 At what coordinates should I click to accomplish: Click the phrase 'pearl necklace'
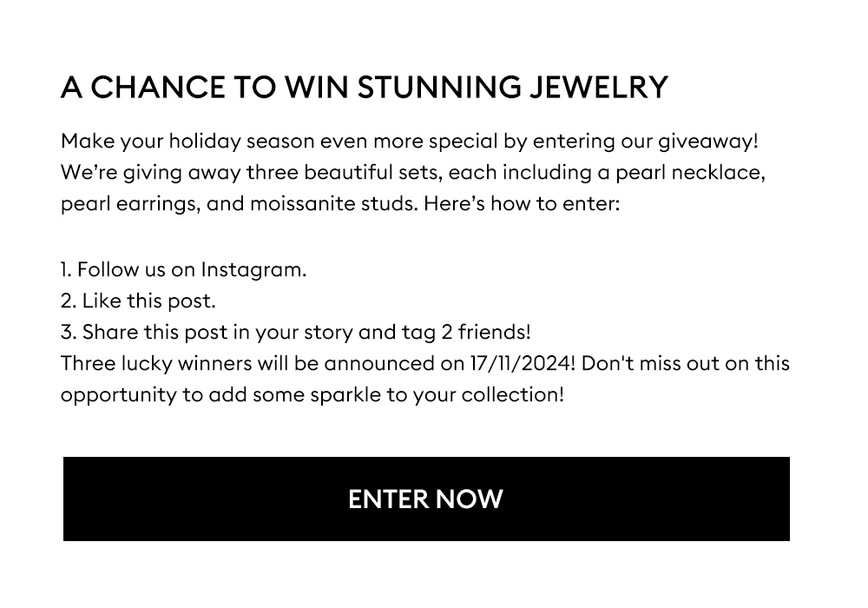pyautogui.click(x=687, y=173)
